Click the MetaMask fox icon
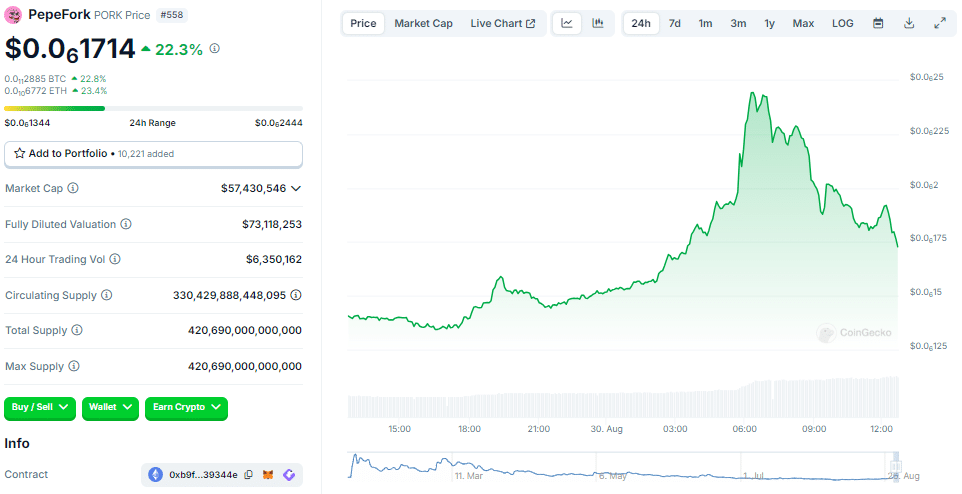The height and width of the screenshot is (494, 962). click(268, 474)
